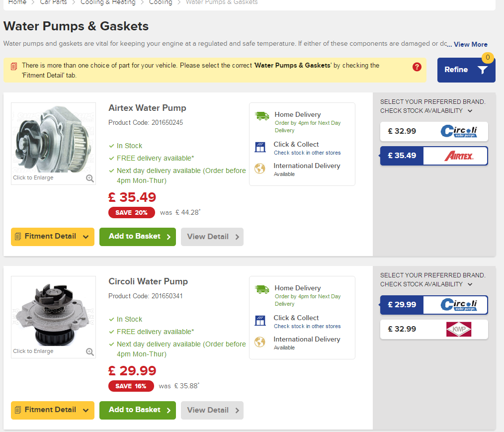Select the Circoli brand at £32.99
This screenshot has height=432, width=504.
click(434, 131)
